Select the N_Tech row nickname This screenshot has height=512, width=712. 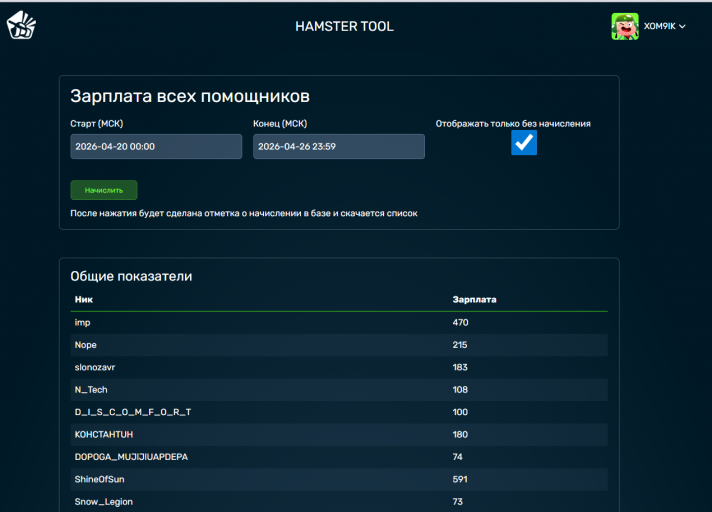click(91, 389)
